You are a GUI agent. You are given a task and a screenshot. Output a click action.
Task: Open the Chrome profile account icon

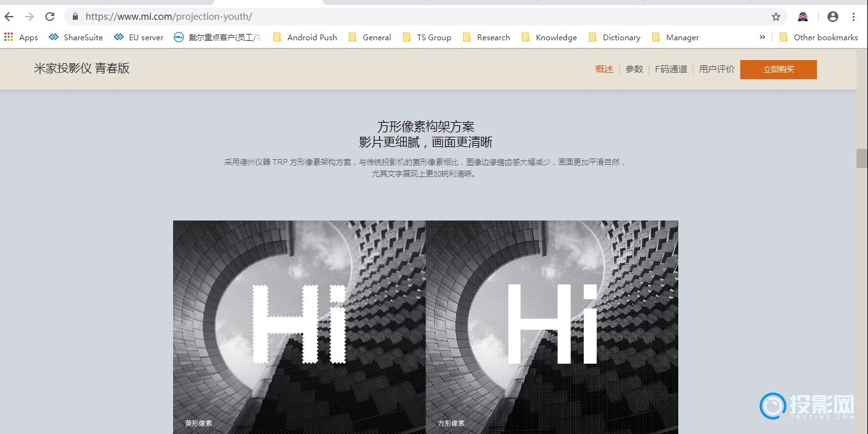[832, 17]
